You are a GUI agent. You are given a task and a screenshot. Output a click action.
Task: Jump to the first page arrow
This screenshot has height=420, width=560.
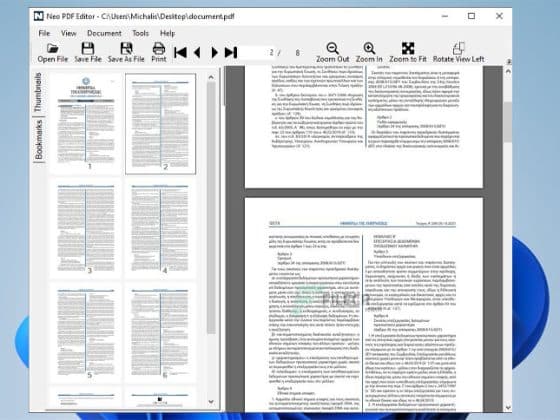click(x=180, y=52)
